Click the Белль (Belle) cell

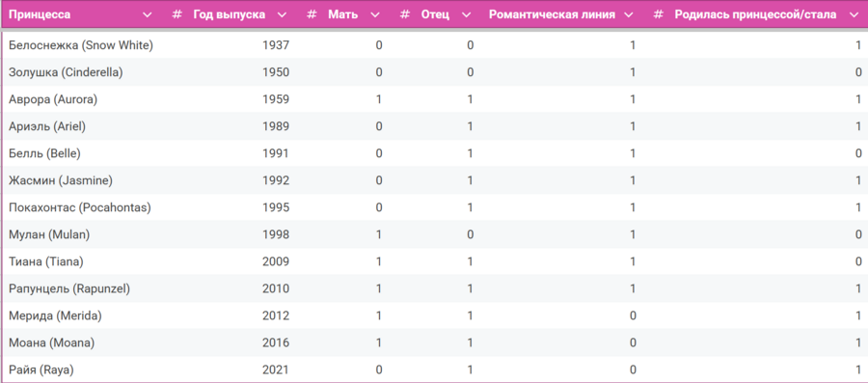click(44, 153)
